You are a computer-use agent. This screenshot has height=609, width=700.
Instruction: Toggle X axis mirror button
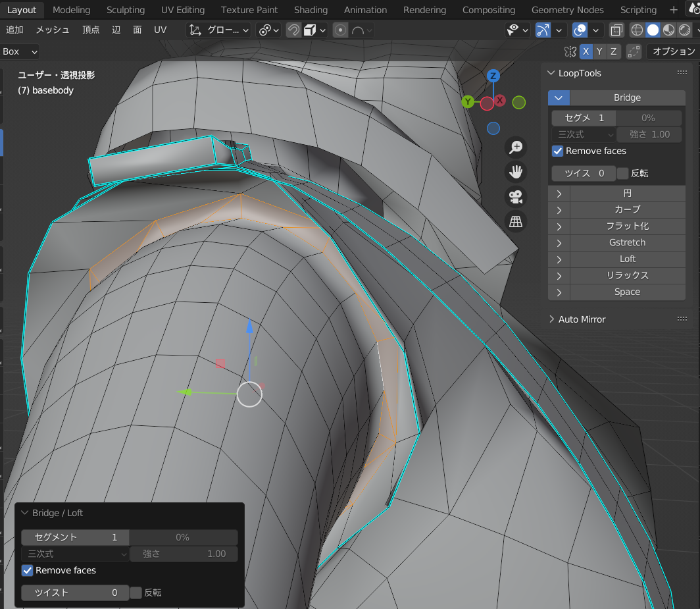[x=586, y=51]
